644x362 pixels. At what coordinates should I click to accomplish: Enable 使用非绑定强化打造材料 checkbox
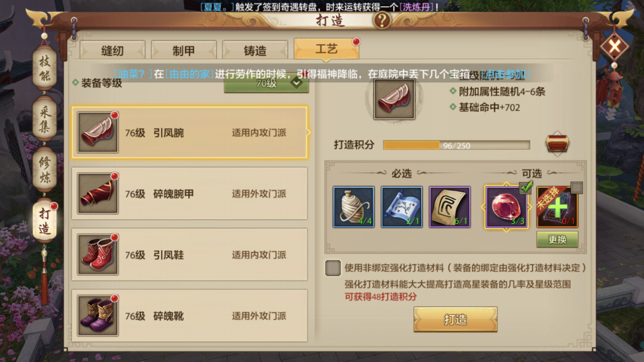pyautogui.click(x=333, y=267)
